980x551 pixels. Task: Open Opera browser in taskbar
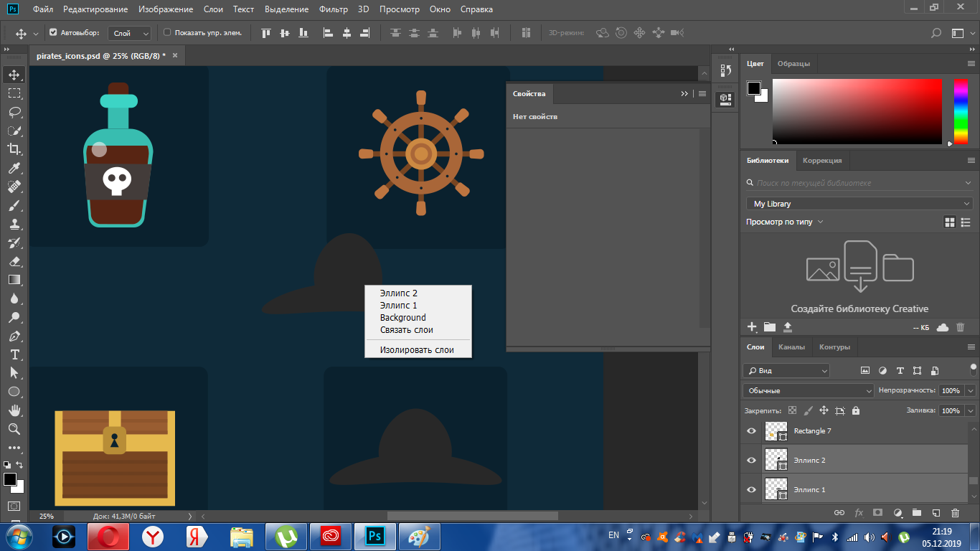pyautogui.click(x=108, y=537)
